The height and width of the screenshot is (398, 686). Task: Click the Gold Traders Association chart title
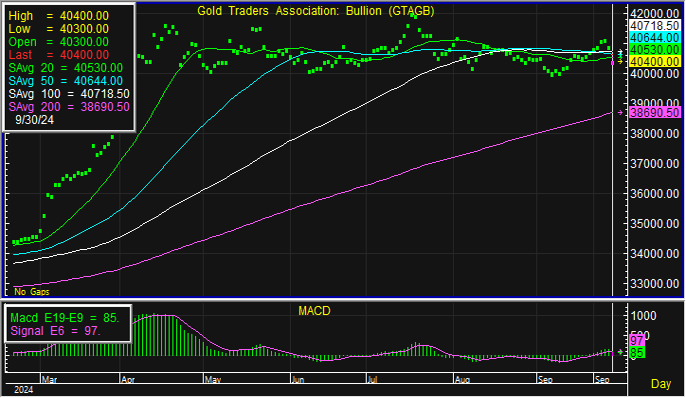click(315, 11)
